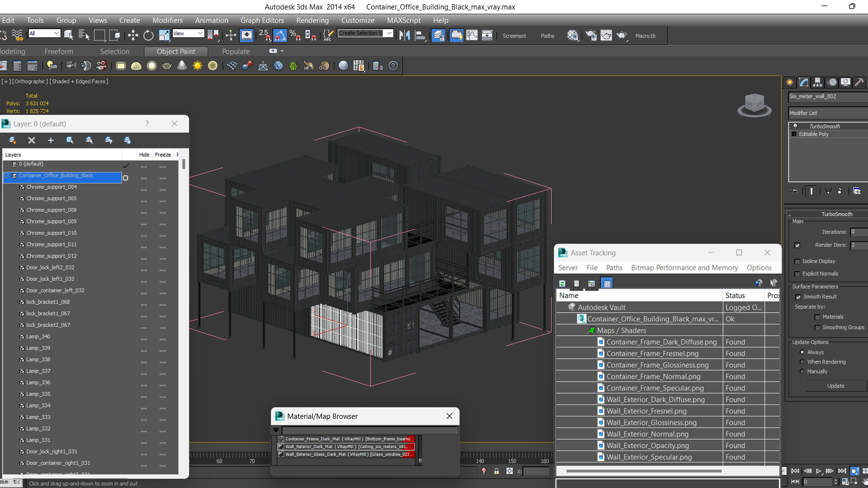Select Manually update option

[802, 371]
